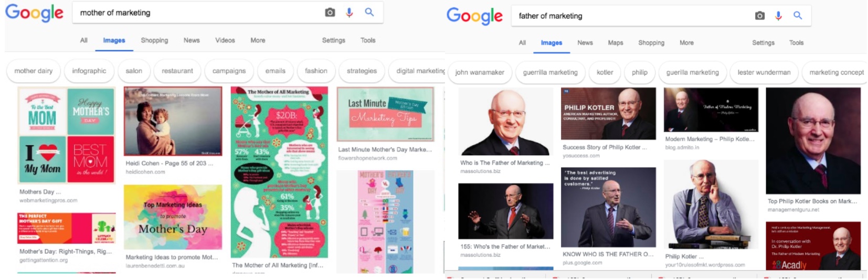Click microphone icon in "father of marketing" search
The width and height of the screenshot is (868, 280).
778,16
